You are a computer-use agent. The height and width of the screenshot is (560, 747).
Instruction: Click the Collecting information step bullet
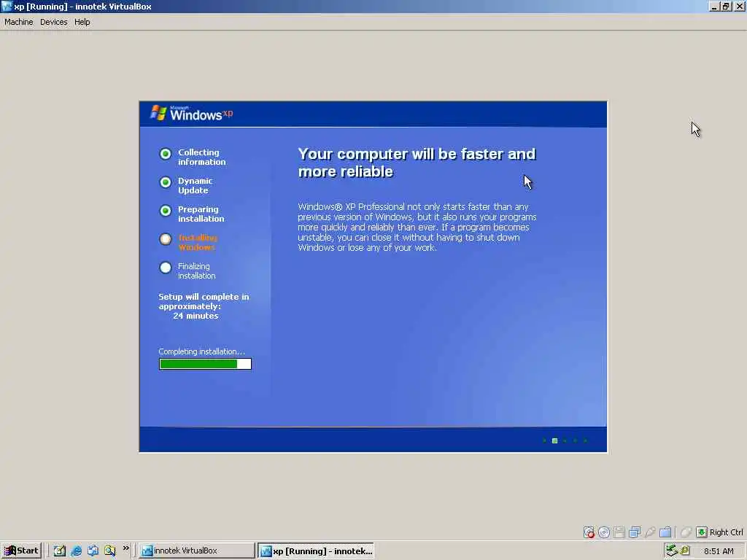tap(166, 154)
